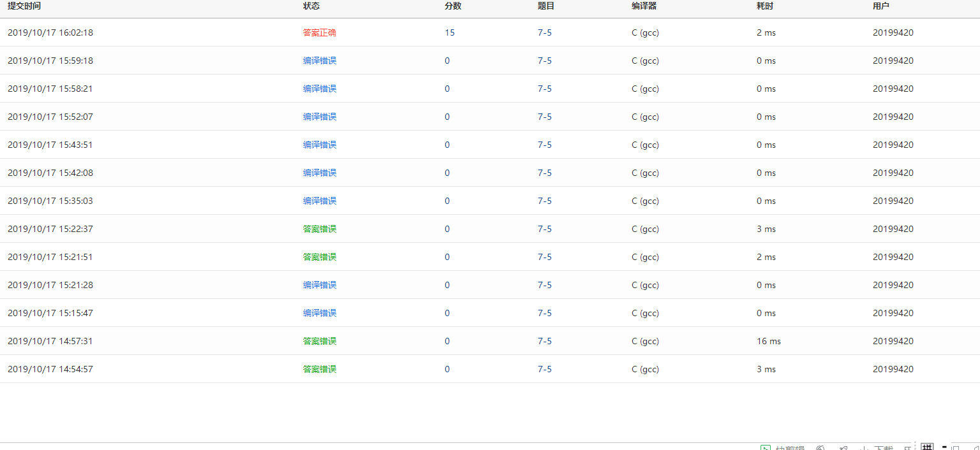Click the 分数 column header
This screenshot has width=980, height=450.
point(453,6)
